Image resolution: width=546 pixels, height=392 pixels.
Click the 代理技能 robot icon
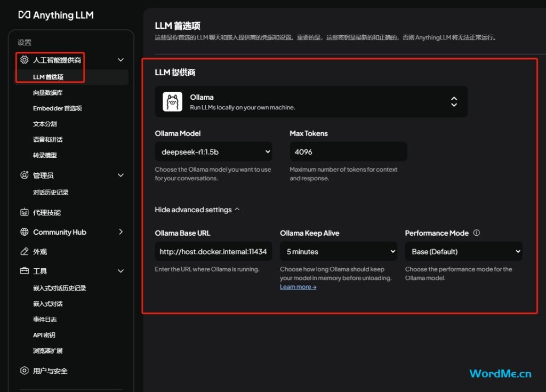(x=24, y=212)
